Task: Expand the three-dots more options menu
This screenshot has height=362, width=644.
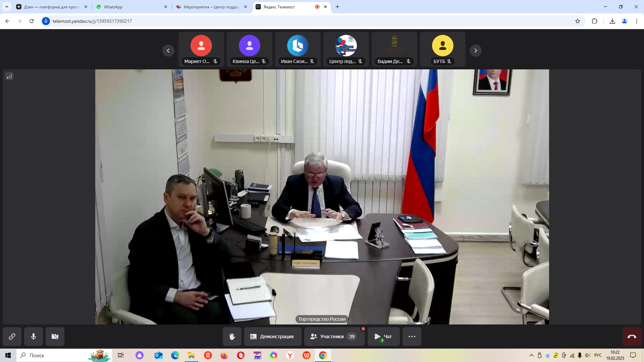Action: point(412,337)
